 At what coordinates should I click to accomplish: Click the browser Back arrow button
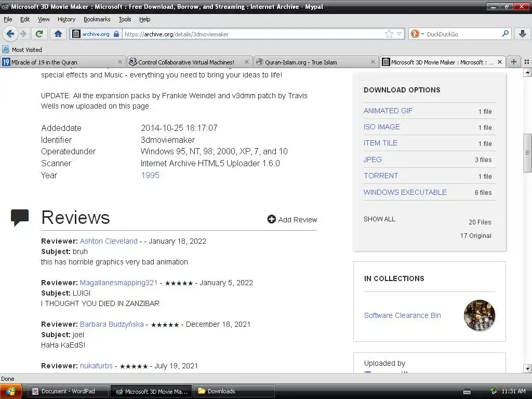tap(10, 34)
